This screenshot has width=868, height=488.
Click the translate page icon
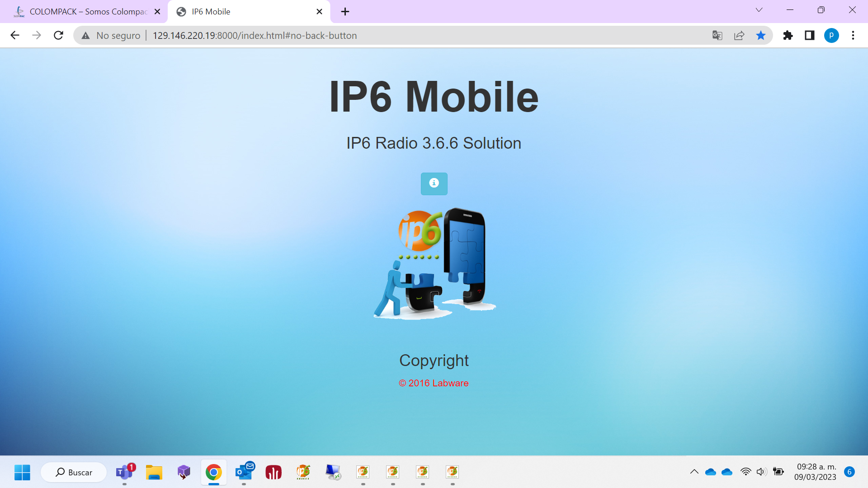(x=717, y=35)
